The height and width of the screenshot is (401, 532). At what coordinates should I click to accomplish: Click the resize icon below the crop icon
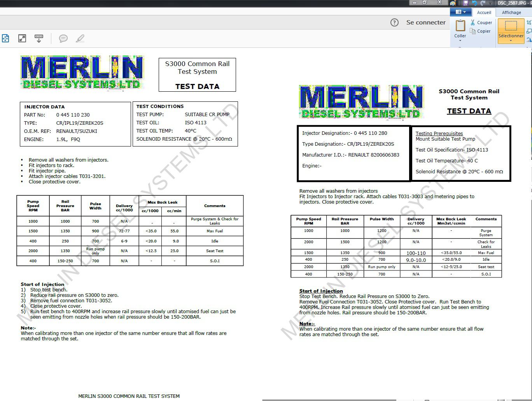tap(529, 31)
